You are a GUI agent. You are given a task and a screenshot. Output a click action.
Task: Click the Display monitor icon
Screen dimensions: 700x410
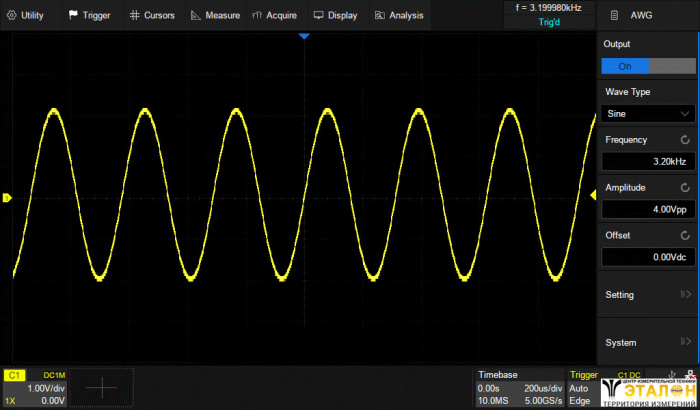click(318, 15)
